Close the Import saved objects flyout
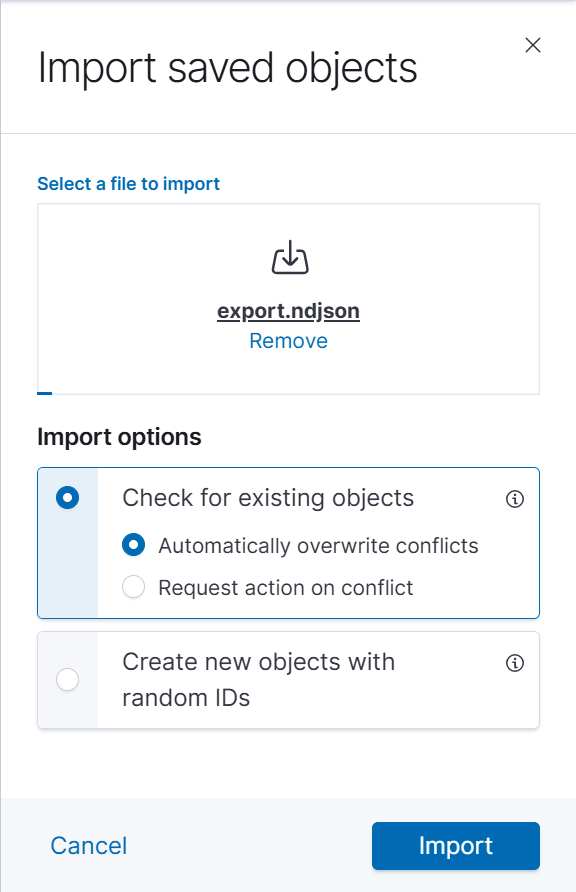Screen dimensions: 576x892 pos(533,45)
